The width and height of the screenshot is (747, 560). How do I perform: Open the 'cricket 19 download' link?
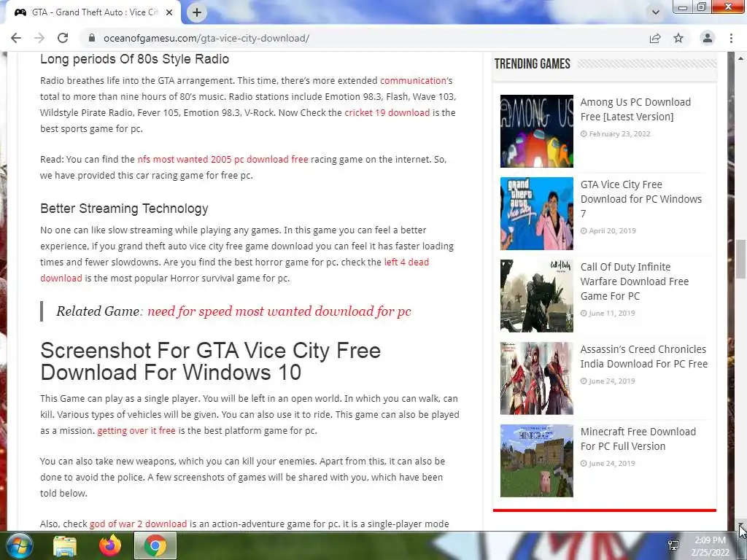click(387, 113)
